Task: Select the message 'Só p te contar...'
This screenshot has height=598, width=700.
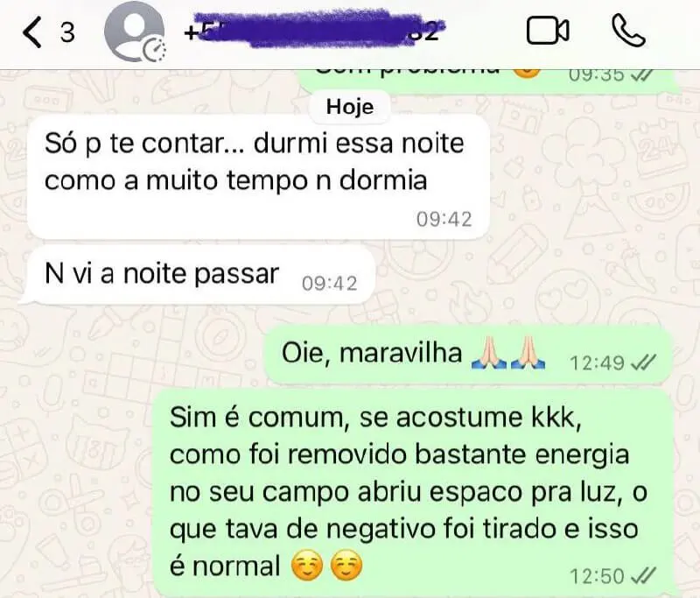Action: click(x=258, y=177)
